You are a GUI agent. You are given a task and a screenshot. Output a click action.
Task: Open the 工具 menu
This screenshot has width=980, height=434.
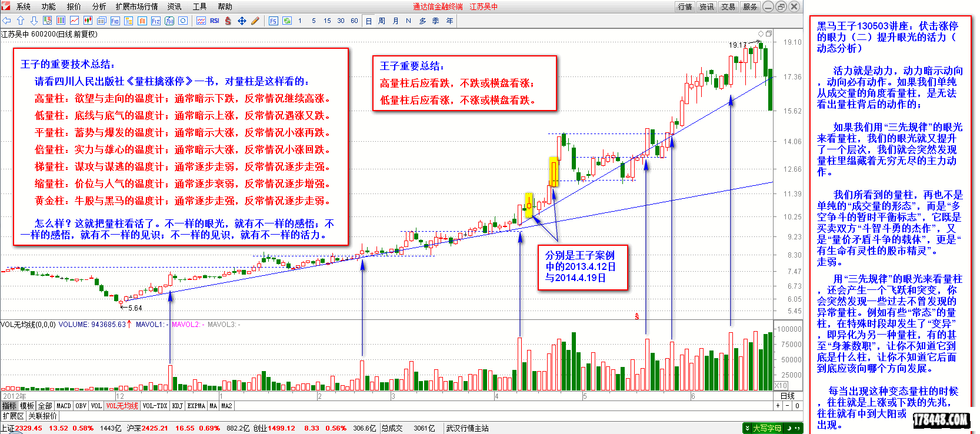coord(200,6)
